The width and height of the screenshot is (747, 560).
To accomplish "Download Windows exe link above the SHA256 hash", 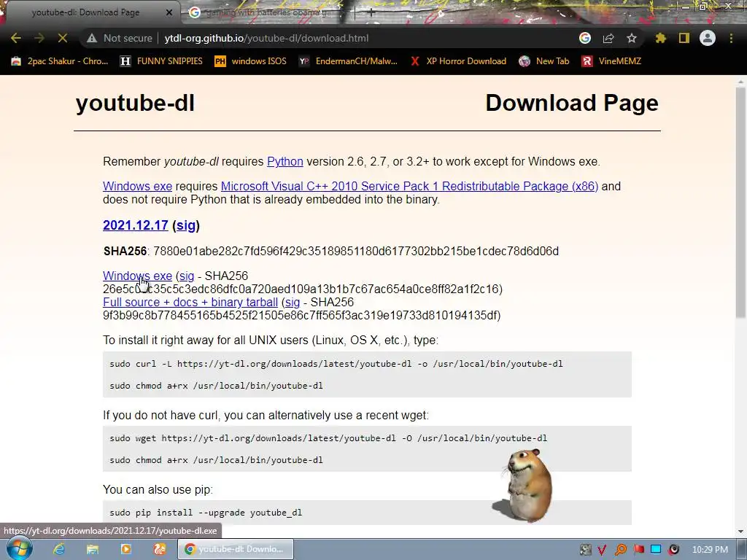I will 137,276.
